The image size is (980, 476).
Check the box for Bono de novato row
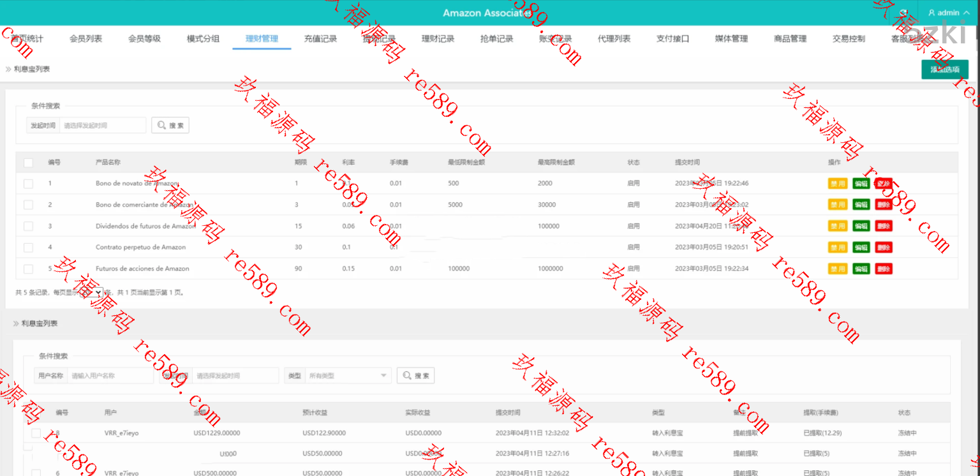pos(28,184)
